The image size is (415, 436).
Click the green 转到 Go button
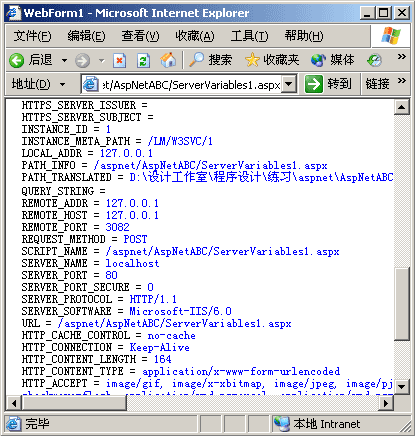point(328,84)
